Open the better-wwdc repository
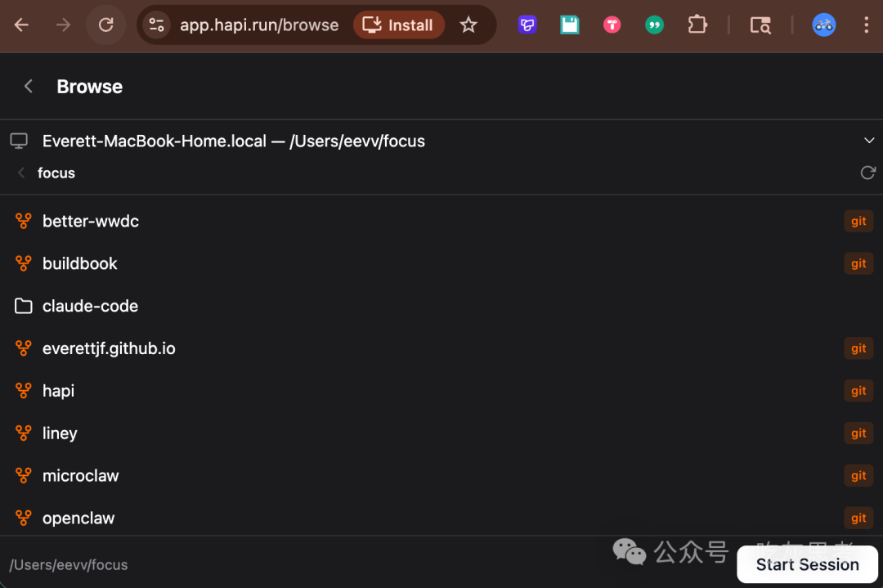This screenshot has width=883, height=588. (441, 221)
